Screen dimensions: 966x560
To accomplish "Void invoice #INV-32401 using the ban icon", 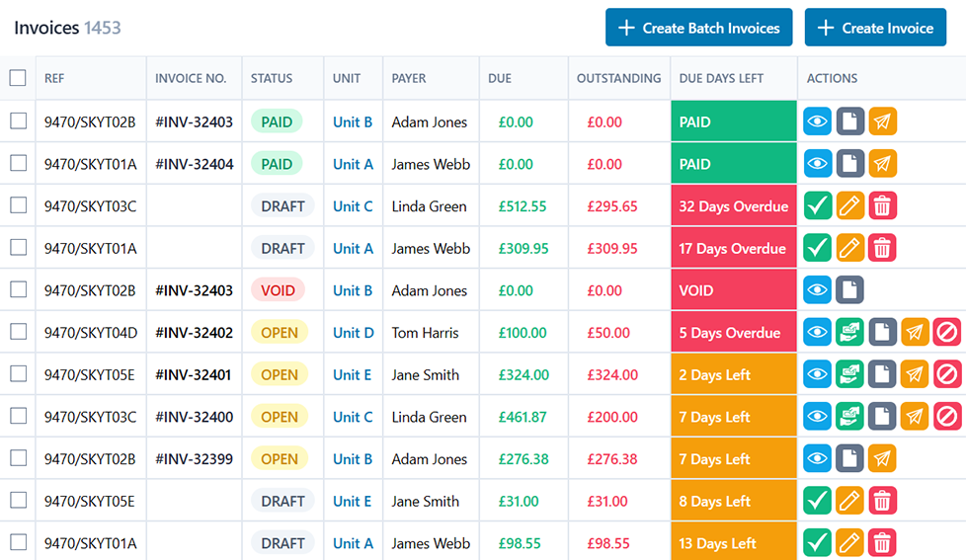I will [x=947, y=374].
